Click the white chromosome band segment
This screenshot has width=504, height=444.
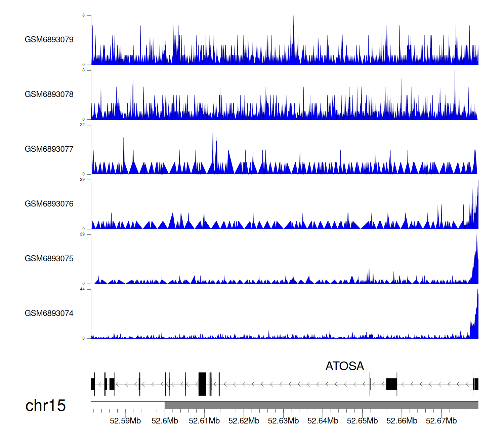click(x=128, y=405)
